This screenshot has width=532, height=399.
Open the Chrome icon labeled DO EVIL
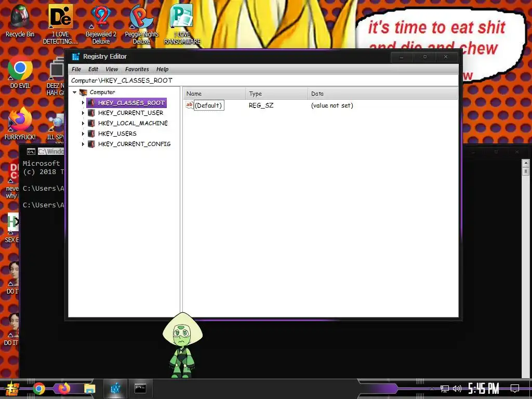20,72
